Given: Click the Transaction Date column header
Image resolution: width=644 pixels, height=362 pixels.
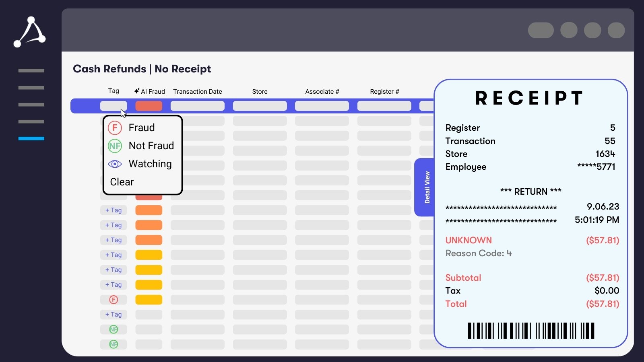Looking at the screenshot, I should coord(197,91).
